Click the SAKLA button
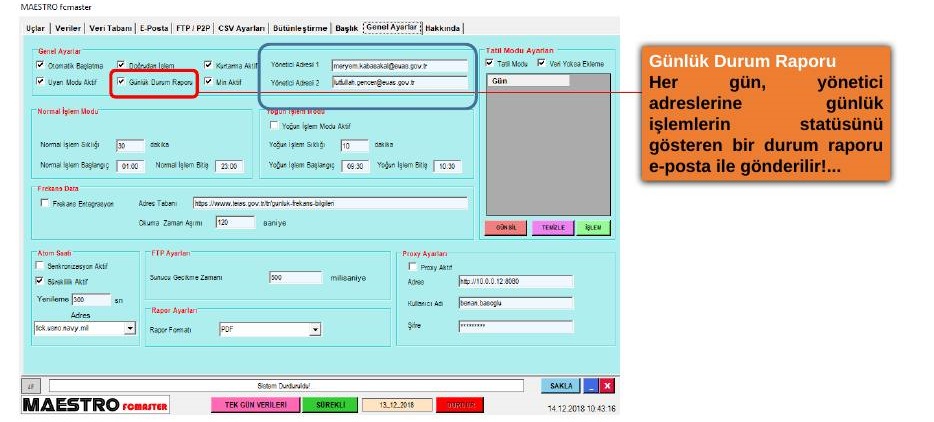934x422 pixels. (561, 386)
